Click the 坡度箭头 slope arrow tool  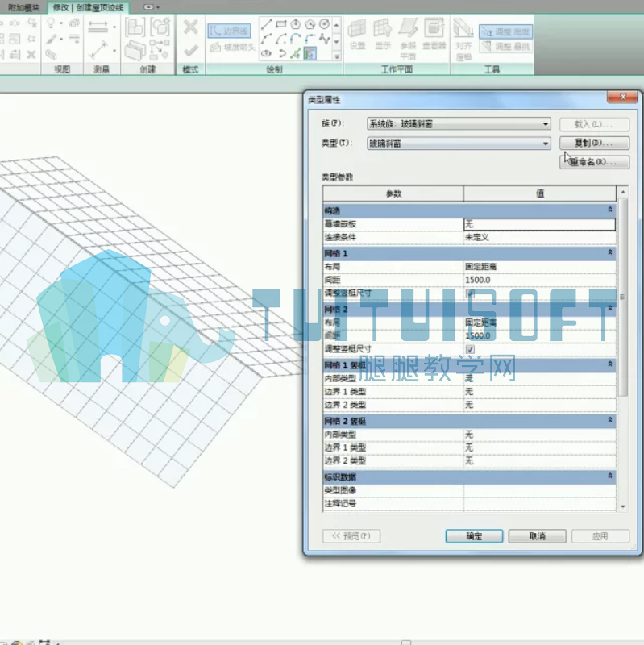pos(232,48)
